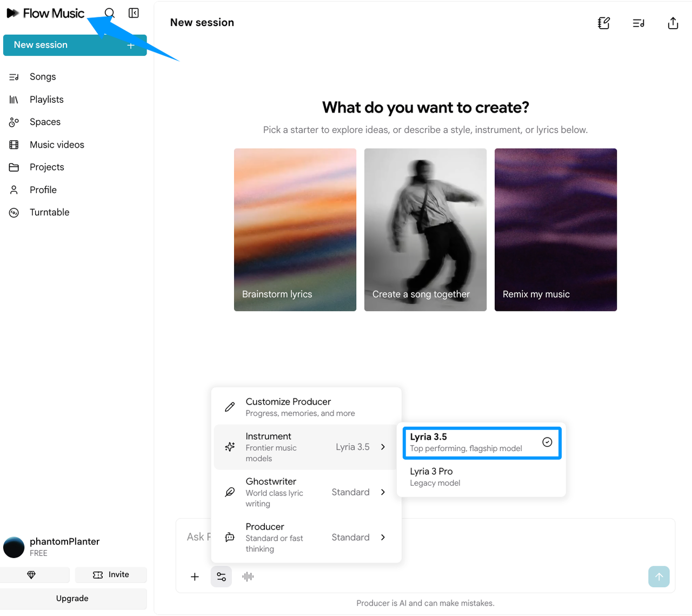Open the phantomPlanter account avatar
692x616 pixels.
[x=14, y=547]
